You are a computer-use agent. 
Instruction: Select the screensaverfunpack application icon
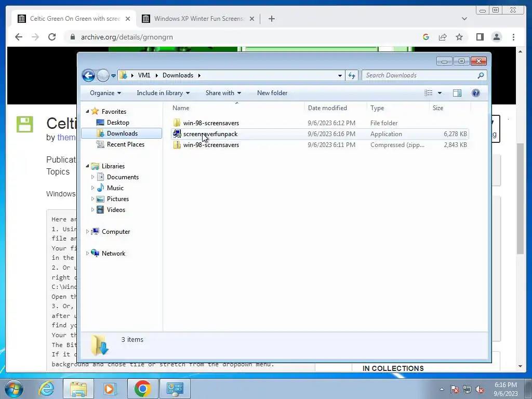click(177, 134)
